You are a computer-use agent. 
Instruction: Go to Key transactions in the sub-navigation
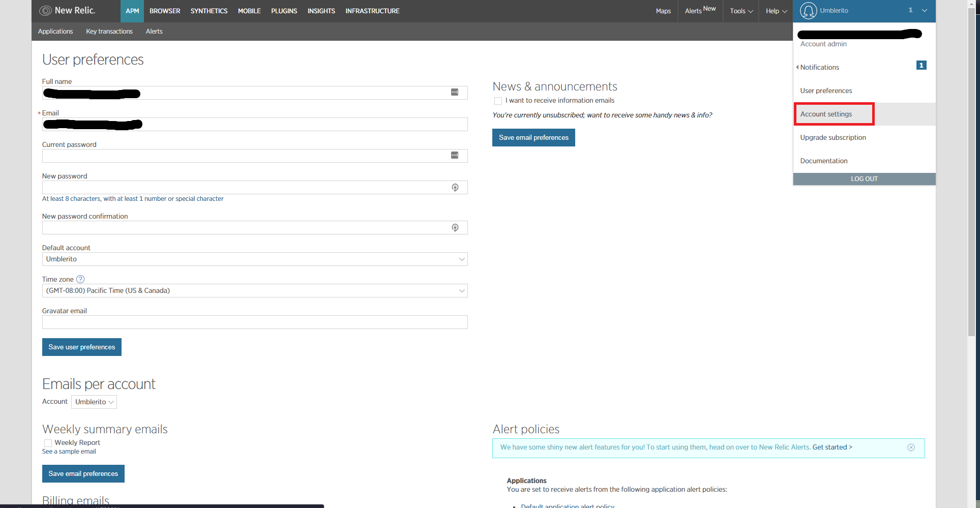coord(109,32)
